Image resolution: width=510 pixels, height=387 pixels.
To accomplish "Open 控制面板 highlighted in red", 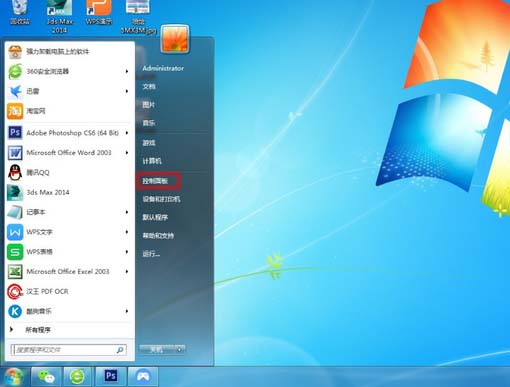I will pyautogui.click(x=158, y=181).
